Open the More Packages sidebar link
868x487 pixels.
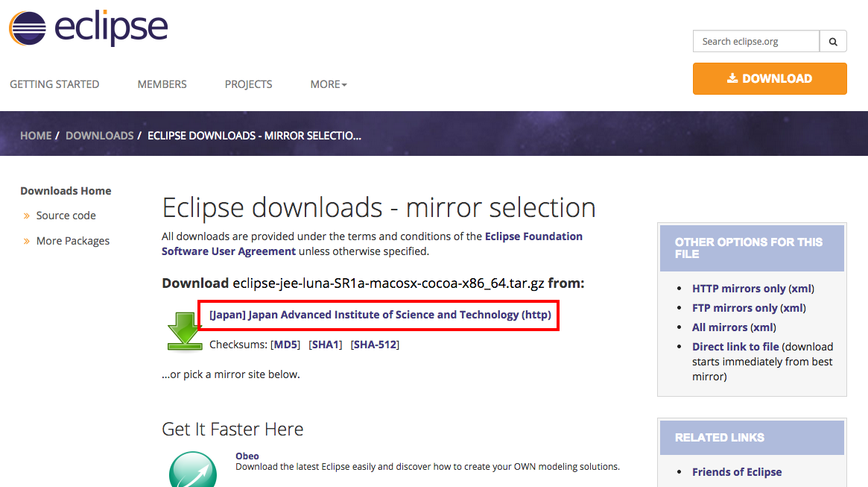tap(72, 241)
